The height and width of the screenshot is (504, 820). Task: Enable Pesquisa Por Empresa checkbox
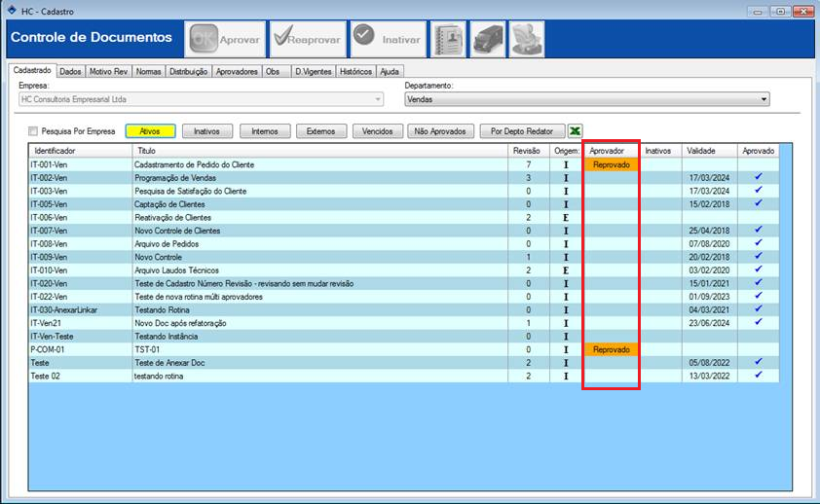click(x=33, y=131)
